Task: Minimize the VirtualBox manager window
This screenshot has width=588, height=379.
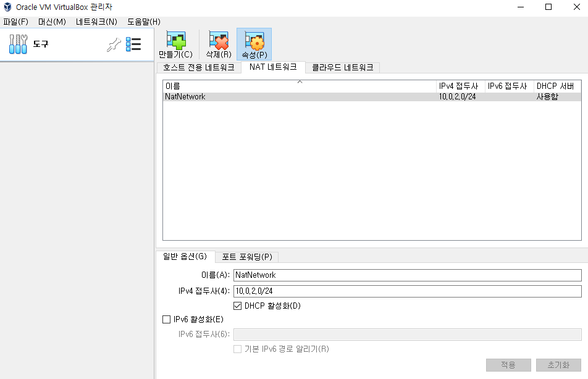Action: (x=521, y=7)
